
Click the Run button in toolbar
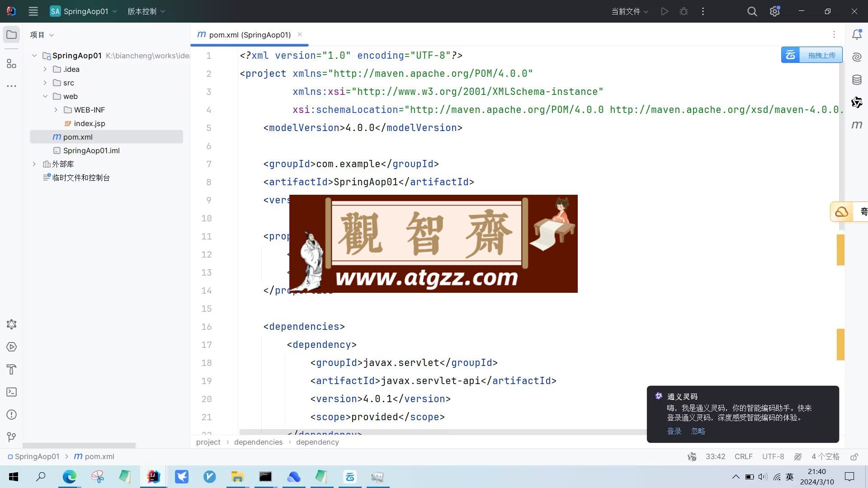click(x=664, y=11)
